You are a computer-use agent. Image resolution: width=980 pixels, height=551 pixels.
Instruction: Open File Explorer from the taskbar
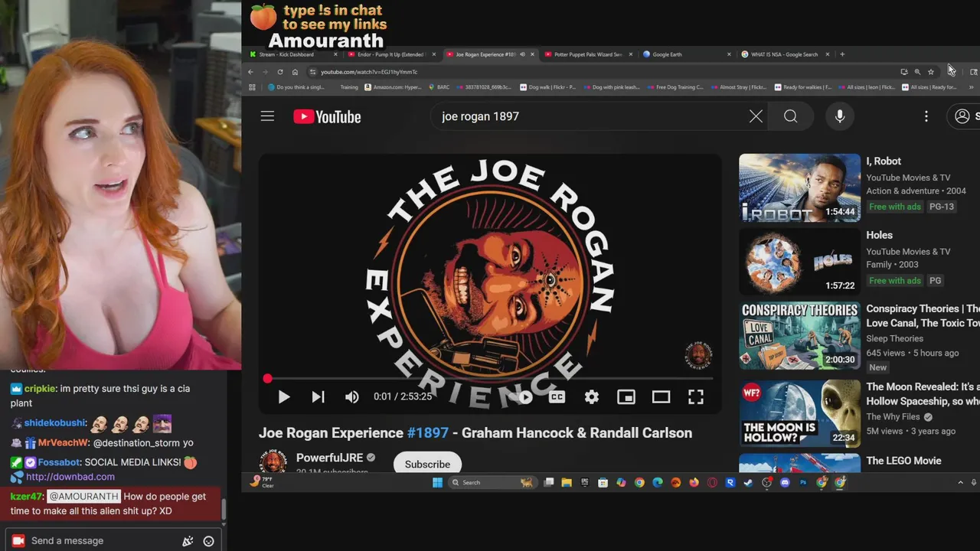(x=567, y=482)
